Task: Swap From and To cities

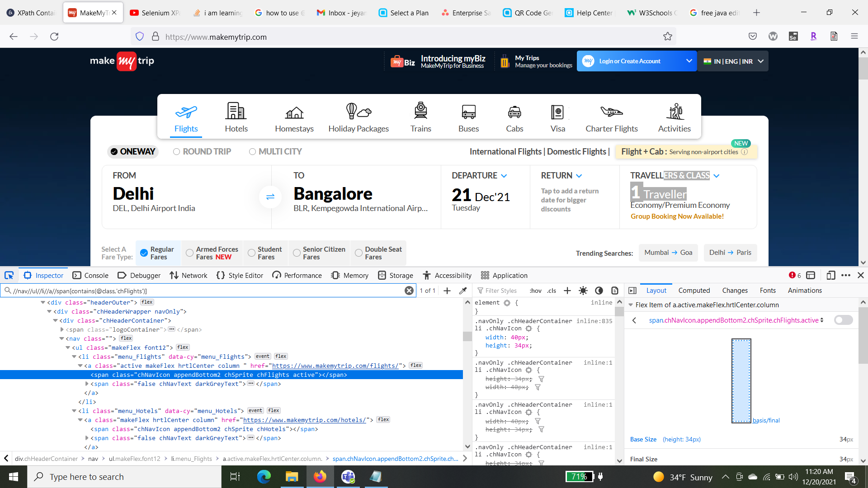Action: pyautogui.click(x=270, y=197)
